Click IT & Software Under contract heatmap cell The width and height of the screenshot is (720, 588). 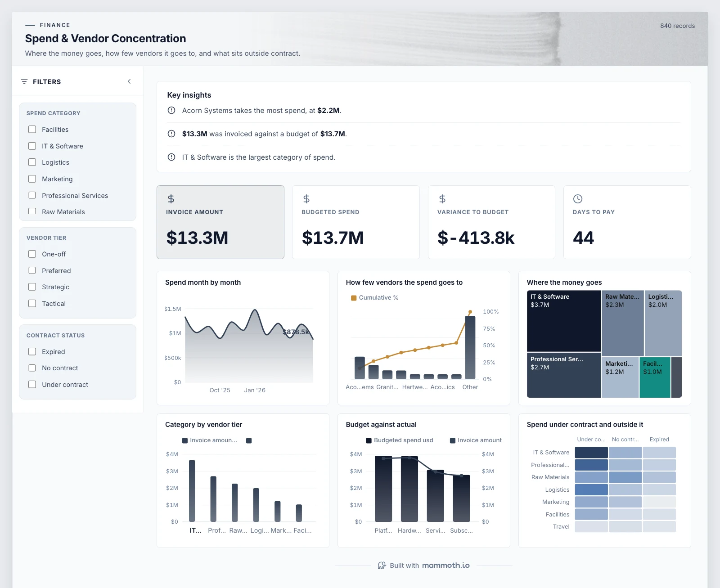[x=591, y=453]
